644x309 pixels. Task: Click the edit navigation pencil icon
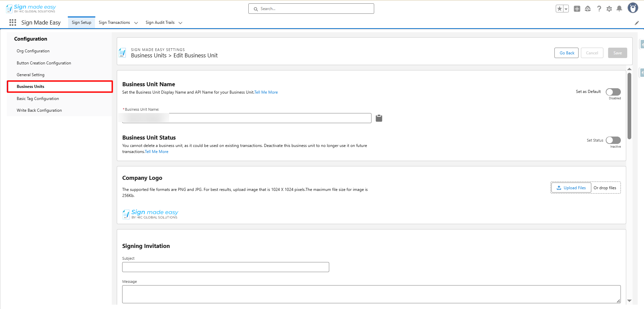coord(637,23)
